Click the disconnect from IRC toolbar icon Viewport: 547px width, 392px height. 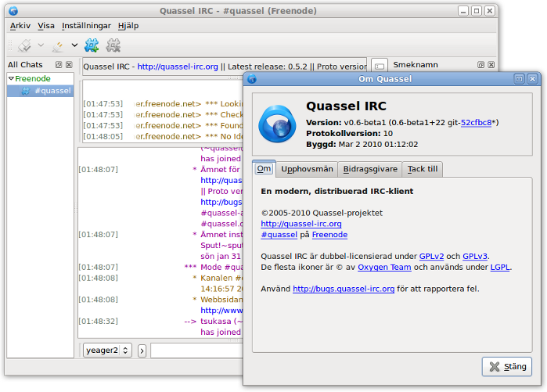point(58,45)
